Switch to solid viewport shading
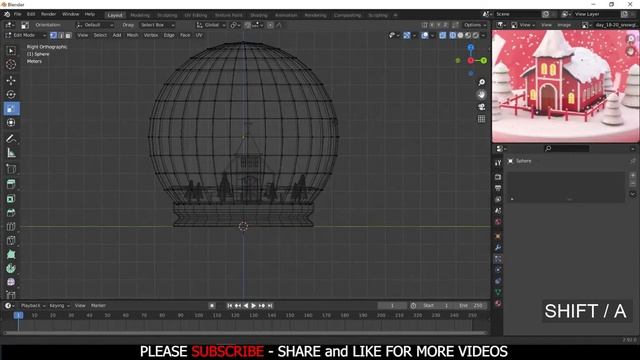 point(460,36)
